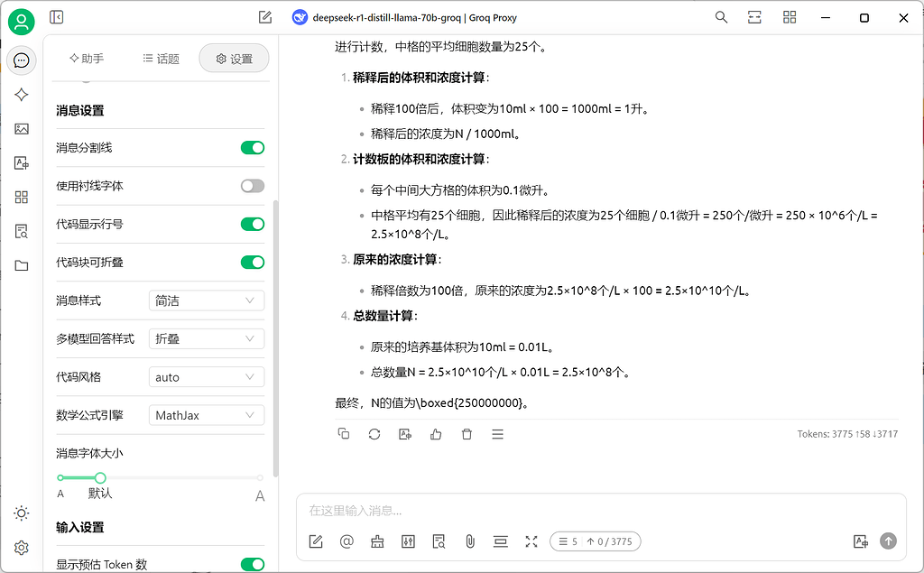Translate the message using message toolbar icon
Viewport: 924px width, 573px height.
(405, 434)
